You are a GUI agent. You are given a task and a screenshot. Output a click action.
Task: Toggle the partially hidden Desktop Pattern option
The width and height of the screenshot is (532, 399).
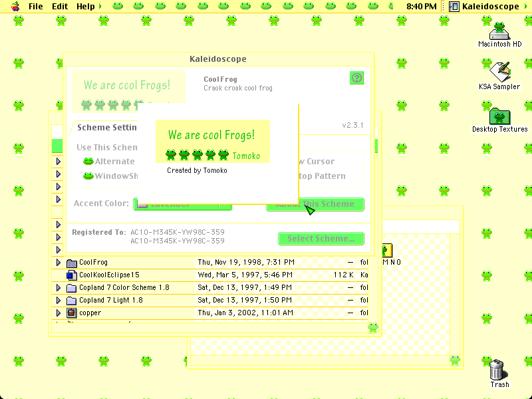(323, 176)
